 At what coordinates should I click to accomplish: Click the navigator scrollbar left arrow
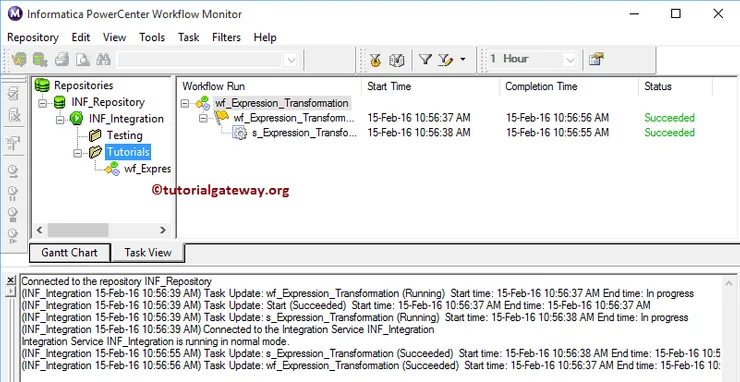click(40, 230)
